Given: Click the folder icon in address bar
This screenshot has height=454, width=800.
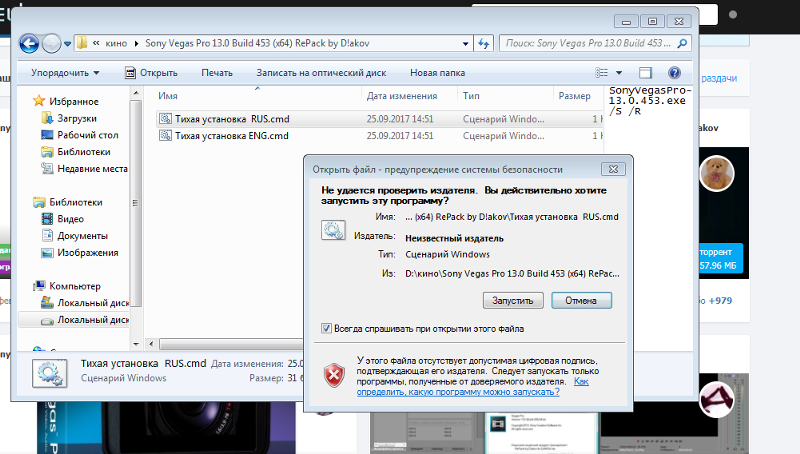Looking at the screenshot, I should pyautogui.click(x=82, y=44).
